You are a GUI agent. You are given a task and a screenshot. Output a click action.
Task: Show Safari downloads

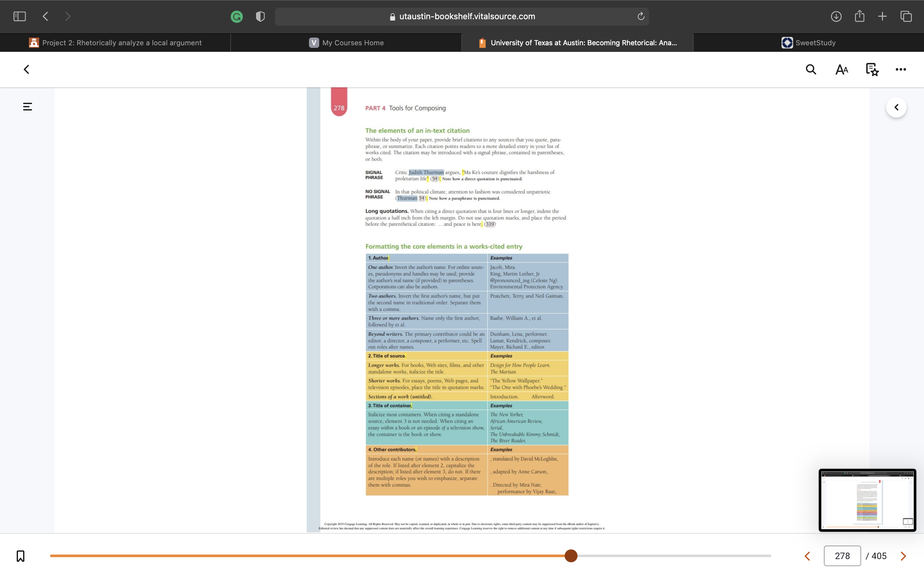pyautogui.click(x=836, y=16)
